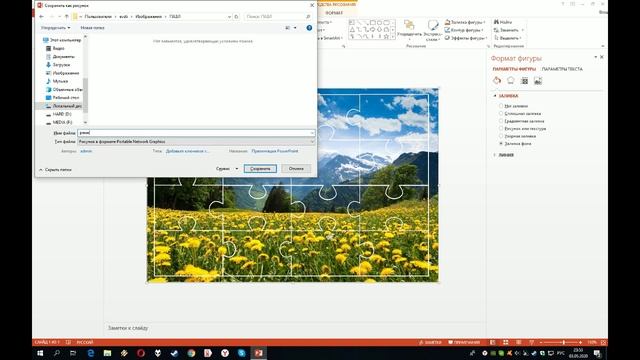Open the Fill & Line pane icon
640x360 pixels.
pos(497,80)
